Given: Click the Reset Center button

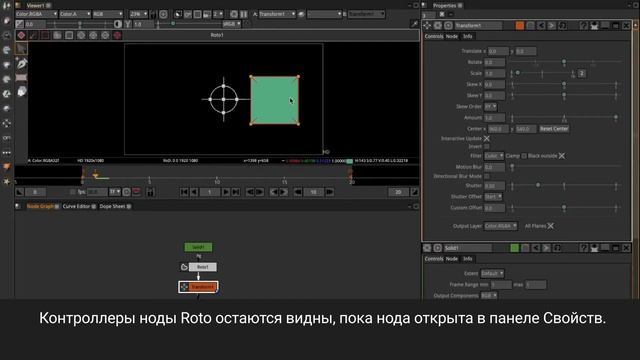Looking at the screenshot, I should point(554,129).
